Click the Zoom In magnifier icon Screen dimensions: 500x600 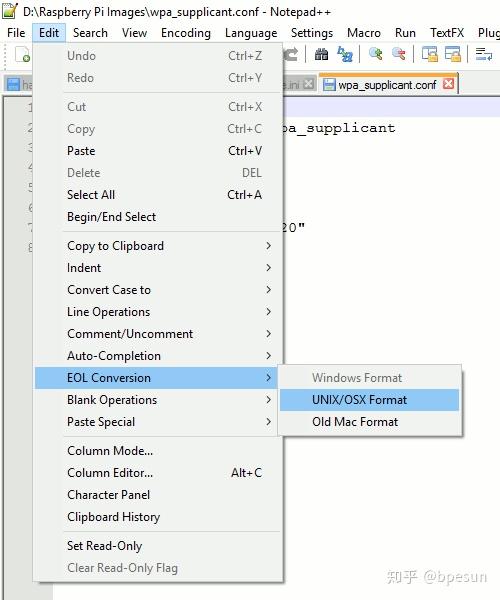pyautogui.click(x=375, y=54)
